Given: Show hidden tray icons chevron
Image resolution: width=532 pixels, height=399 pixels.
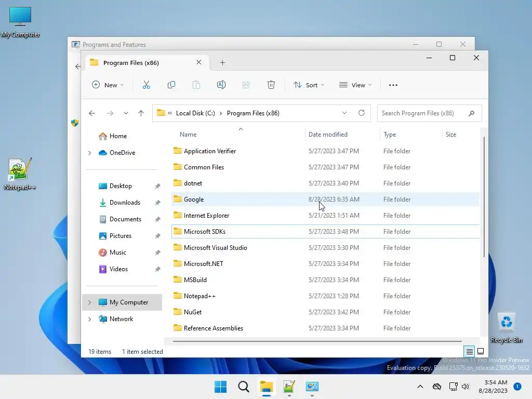Looking at the screenshot, I should pos(420,387).
